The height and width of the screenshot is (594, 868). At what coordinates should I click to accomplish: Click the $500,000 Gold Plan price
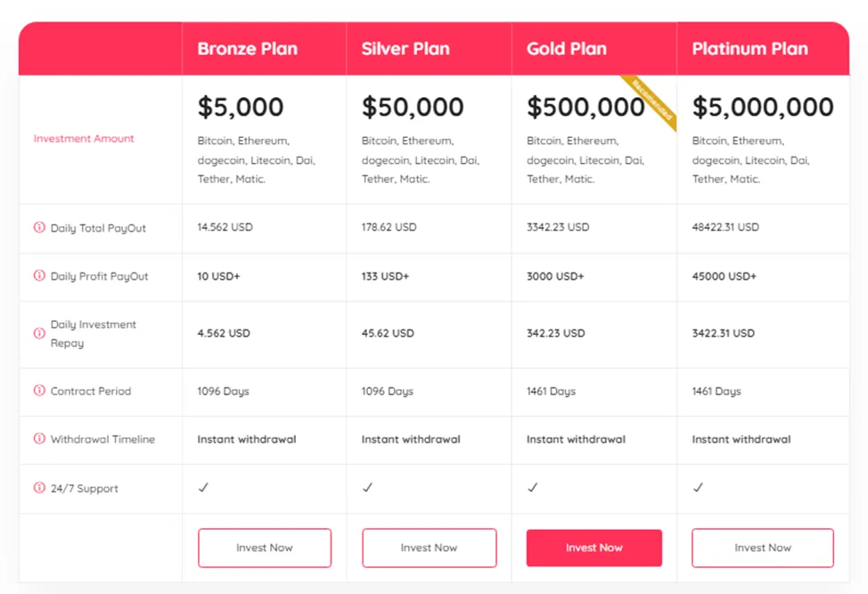tap(585, 107)
